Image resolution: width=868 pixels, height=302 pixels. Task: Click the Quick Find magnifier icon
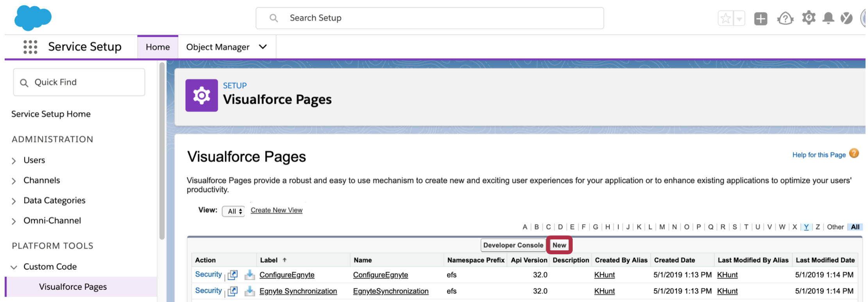click(24, 83)
